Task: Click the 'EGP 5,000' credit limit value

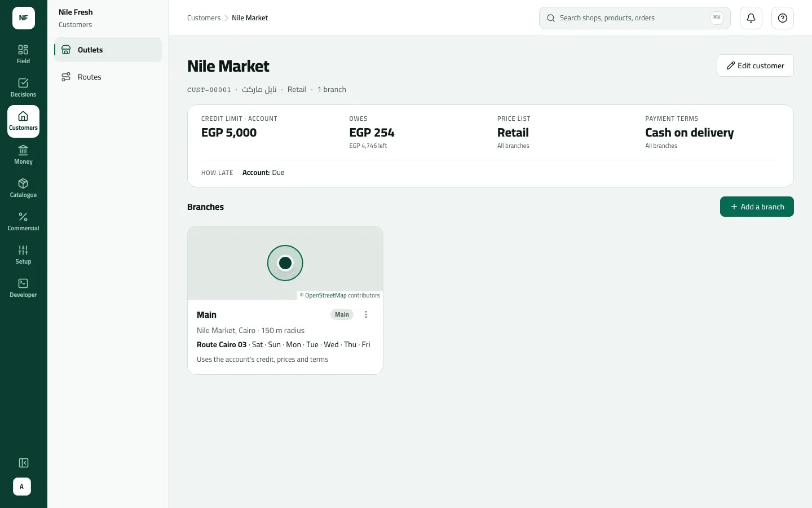Action: (229, 133)
